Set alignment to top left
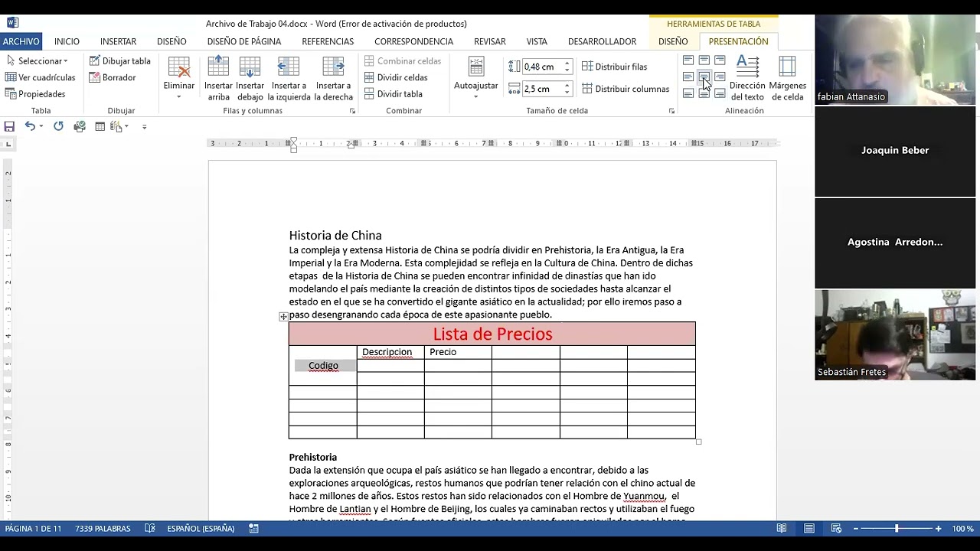The height and width of the screenshot is (551, 980). pos(688,60)
